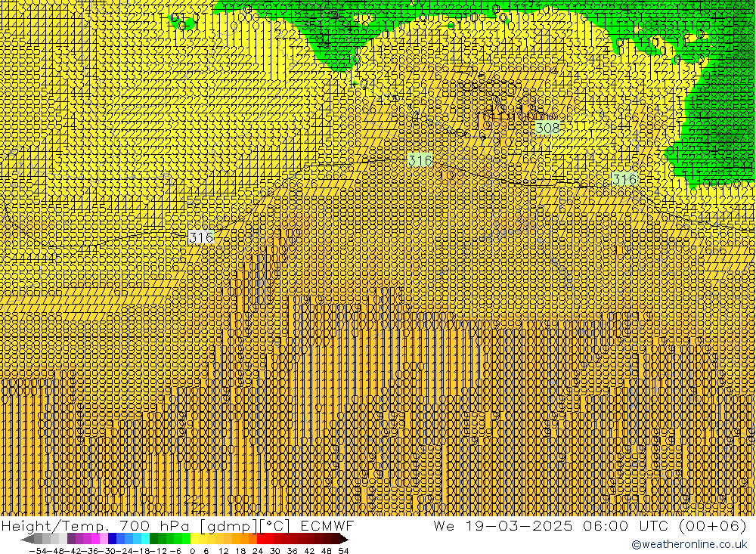The image size is (756, 554).
Task: Click the '[gdmp][°C]' units text
Action: 246,526
